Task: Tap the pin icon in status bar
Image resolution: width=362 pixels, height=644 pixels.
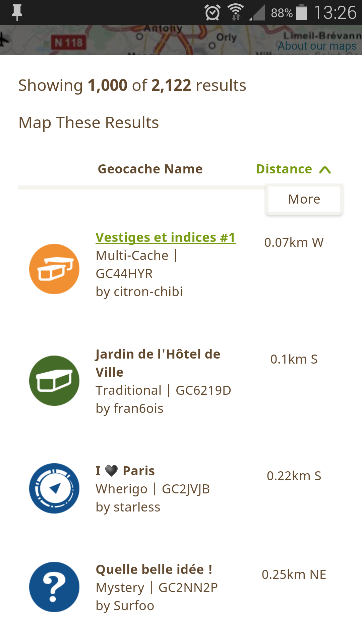Action: tap(17, 13)
